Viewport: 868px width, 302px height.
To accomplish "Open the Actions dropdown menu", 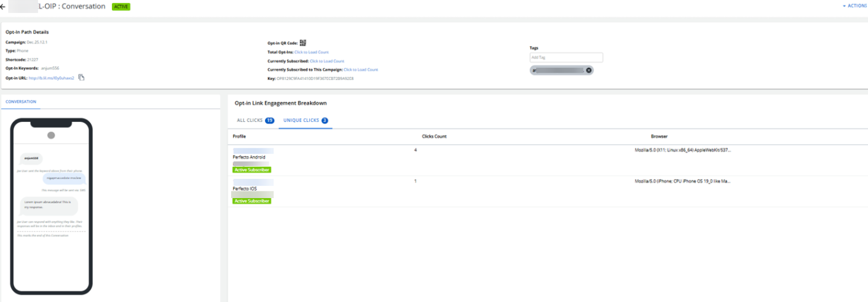I will coord(854,6).
